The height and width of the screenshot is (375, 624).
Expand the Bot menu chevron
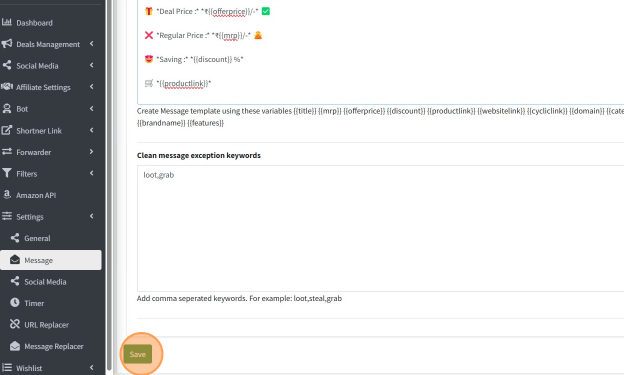(x=92, y=108)
